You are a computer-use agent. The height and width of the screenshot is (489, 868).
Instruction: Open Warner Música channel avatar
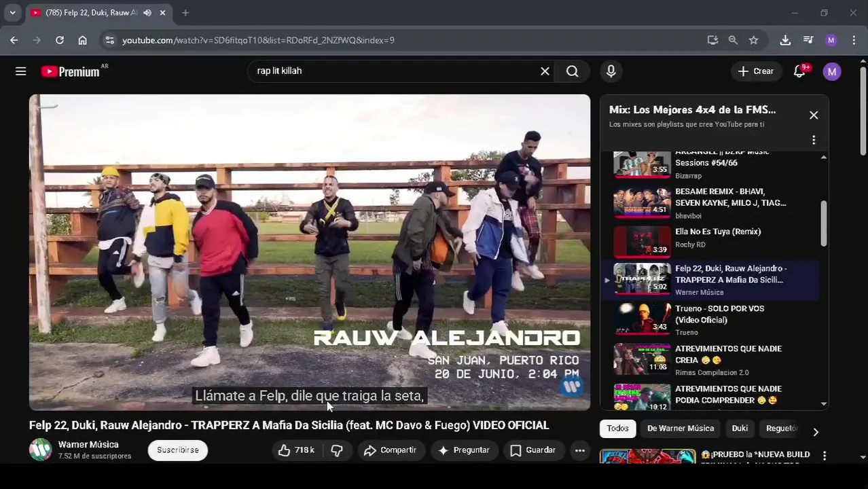[x=40, y=450]
